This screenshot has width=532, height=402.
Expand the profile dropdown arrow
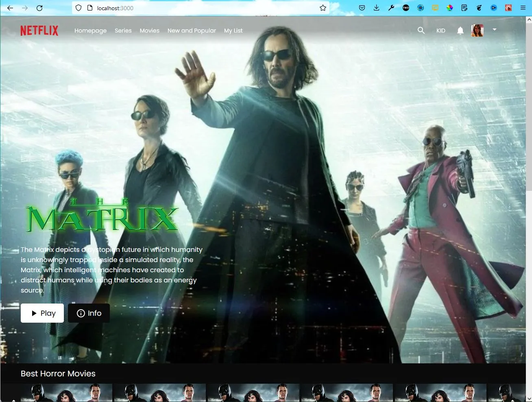pyautogui.click(x=495, y=29)
